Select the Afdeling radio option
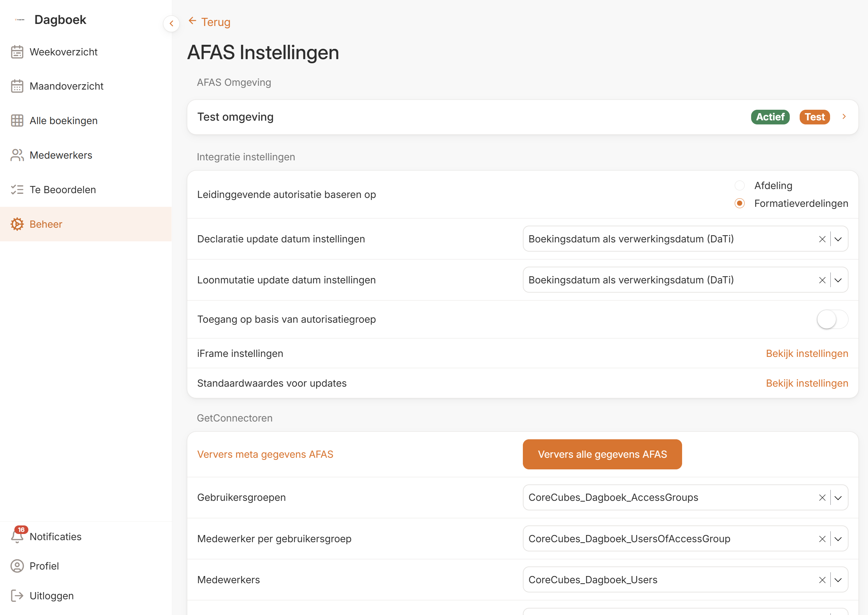This screenshot has width=868, height=615. (739, 186)
